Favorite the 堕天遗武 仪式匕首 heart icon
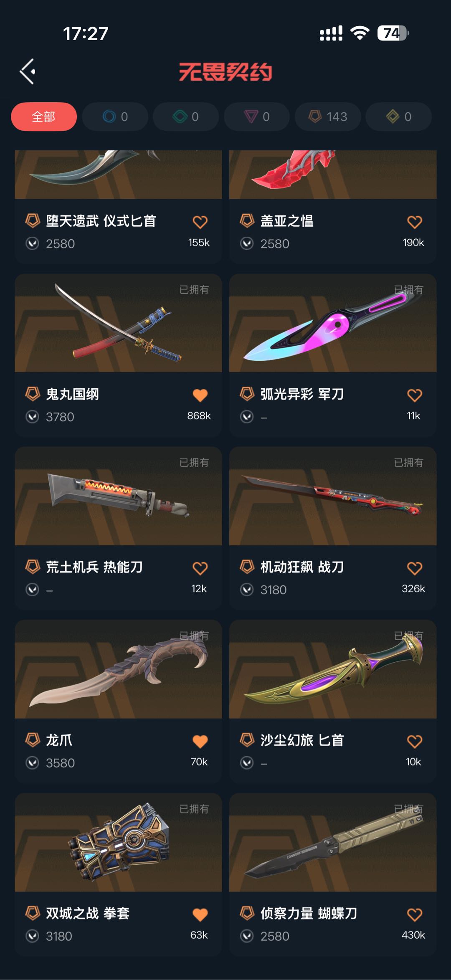This screenshot has height=980, width=451. click(200, 222)
